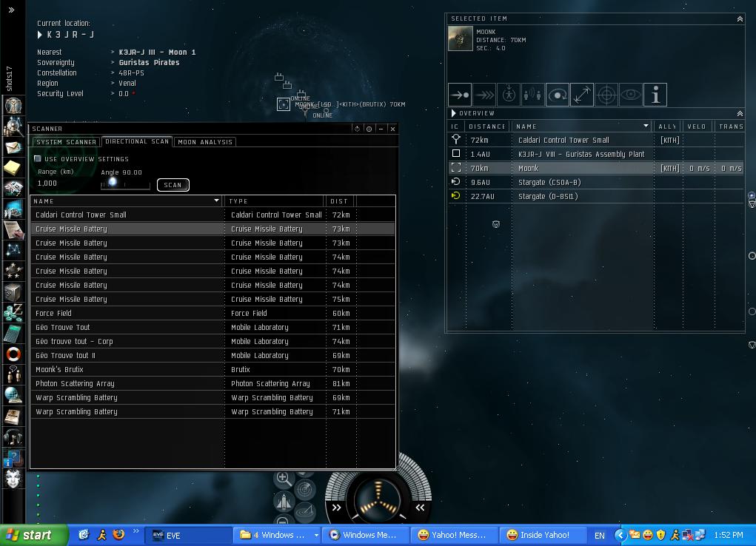This screenshot has width=756, height=546.
Task: Click the ship capacitor HUD gauge
Action: click(378, 499)
